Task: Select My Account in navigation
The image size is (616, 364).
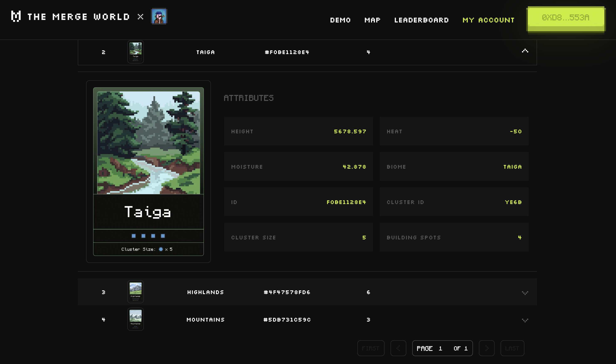Action: (489, 20)
